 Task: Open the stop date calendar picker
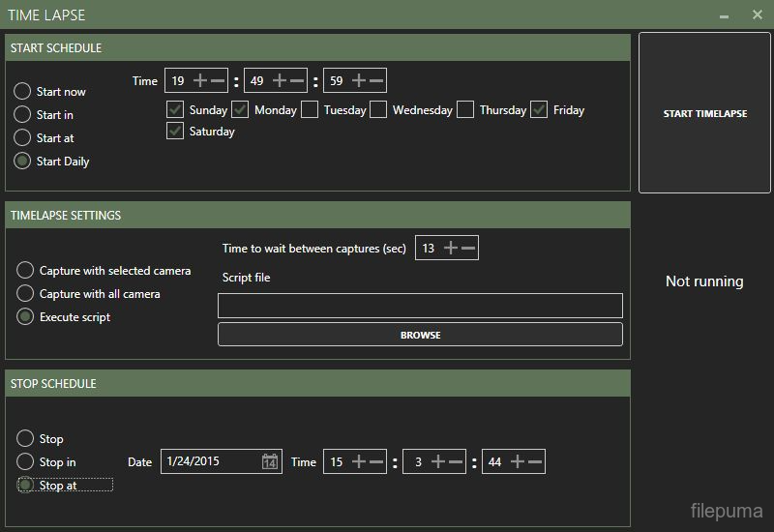point(270,462)
